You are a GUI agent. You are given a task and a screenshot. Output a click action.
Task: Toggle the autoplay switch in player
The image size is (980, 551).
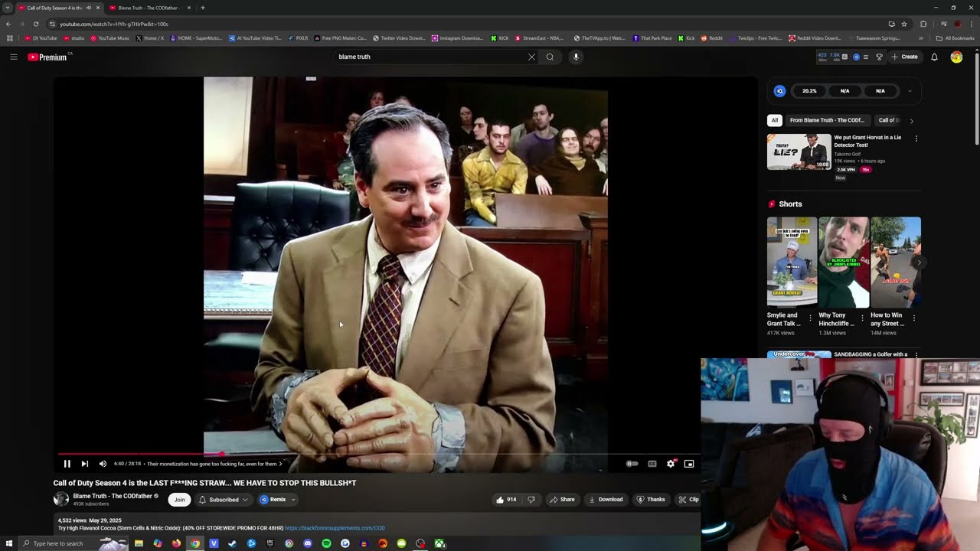pos(632,464)
